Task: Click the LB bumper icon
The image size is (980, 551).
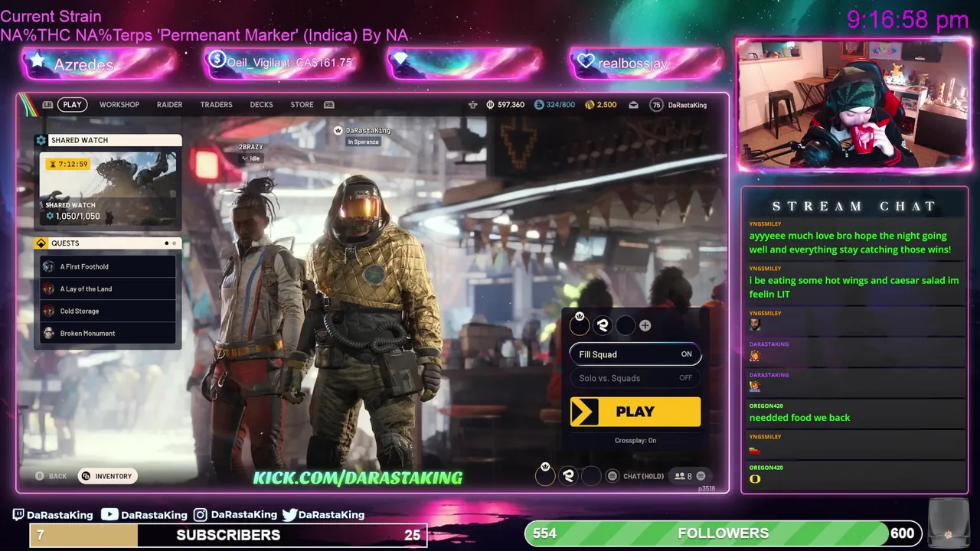Action: click(x=48, y=105)
